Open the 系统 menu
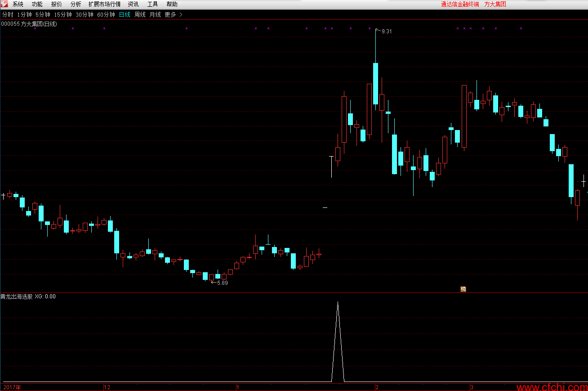 (18, 4)
